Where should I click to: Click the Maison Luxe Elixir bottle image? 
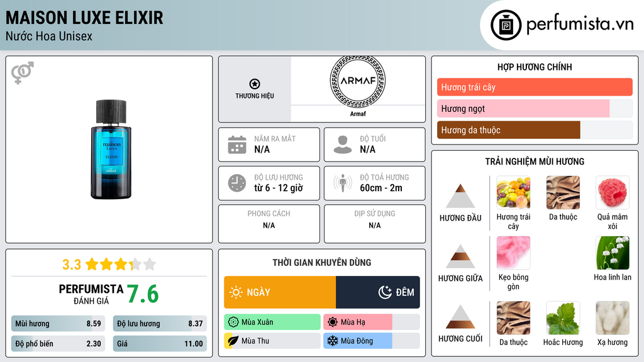pos(111,148)
